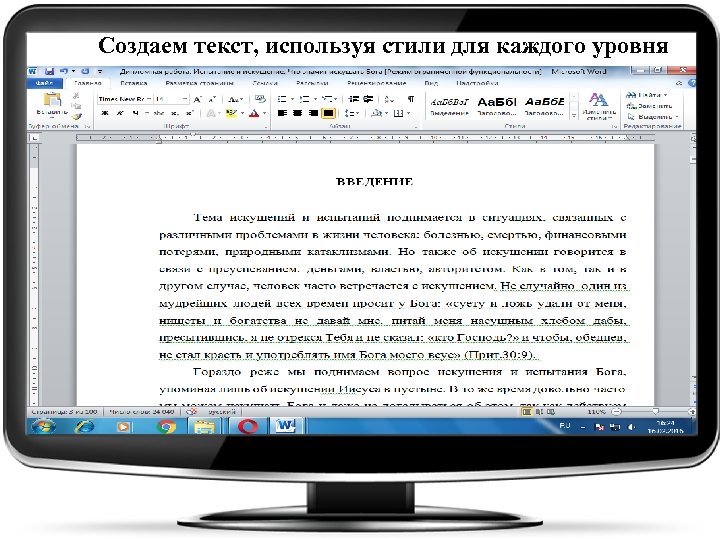Click the Word logo icon in title bar
Screen dimensions: 720x540
tap(33, 71)
